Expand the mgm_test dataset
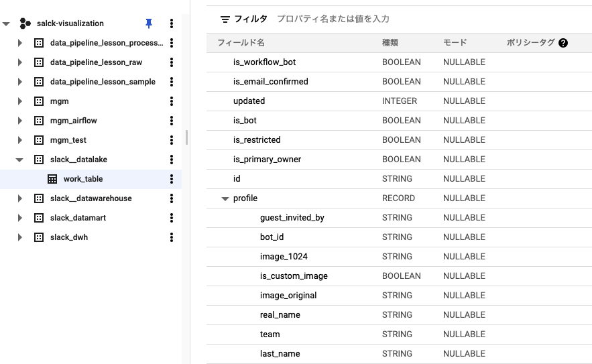 [x=20, y=140]
